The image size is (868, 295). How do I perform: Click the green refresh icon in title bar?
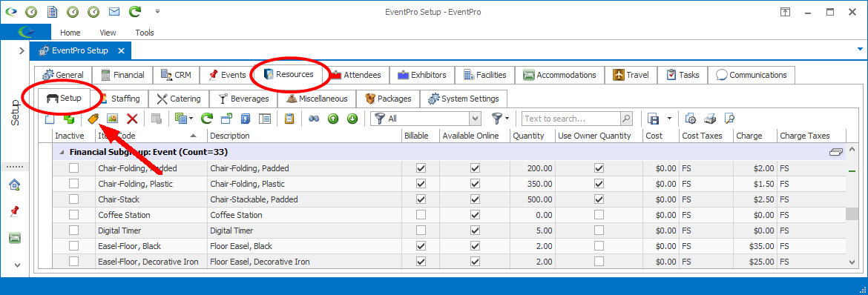tap(134, 11)
